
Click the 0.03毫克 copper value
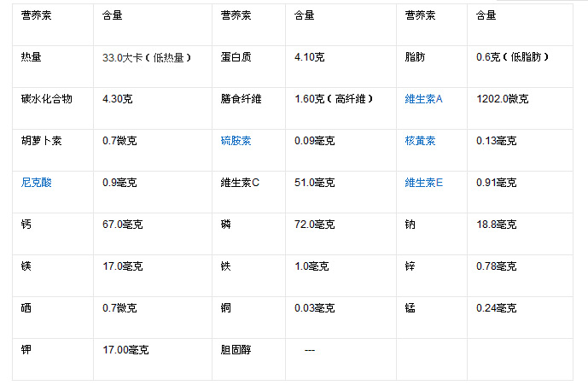pos(314,308)
